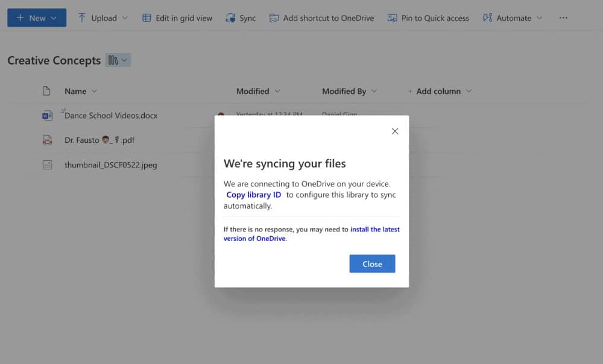This screenshot has width=603, height=364.
Task: Click the Pin to Quick access icon
Action: 393,18
